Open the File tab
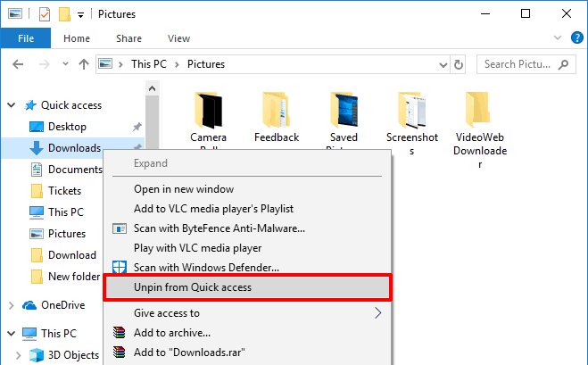 coord(26,38)
